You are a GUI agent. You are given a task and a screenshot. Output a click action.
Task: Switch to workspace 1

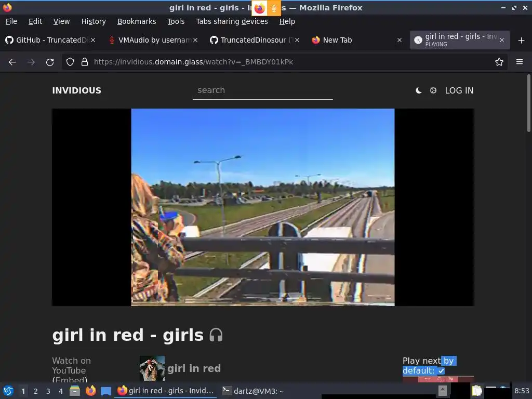23,391
